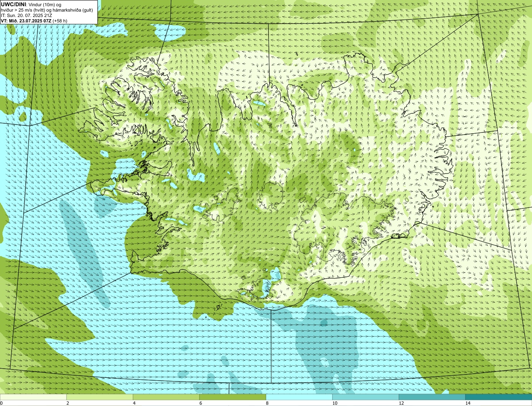The height and width of the screenshot is (406, 532).
Task: Click the dark teal swatch above 14 m/s
Action: pos(499,397)
